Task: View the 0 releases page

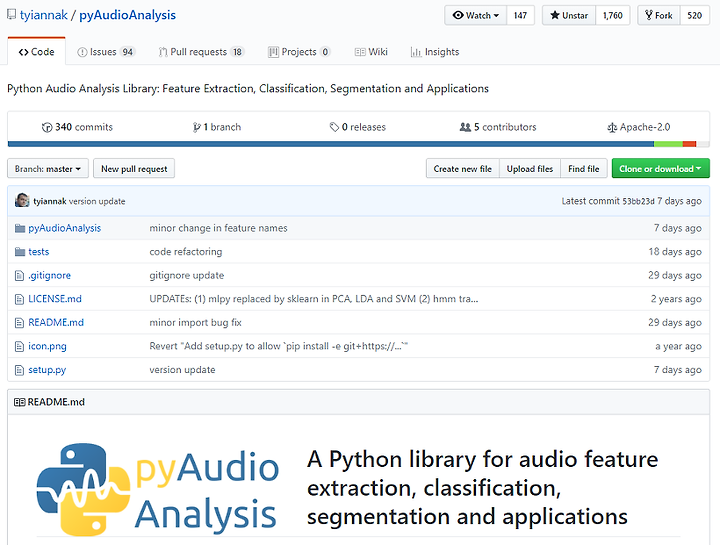Action: pos(358,127)
